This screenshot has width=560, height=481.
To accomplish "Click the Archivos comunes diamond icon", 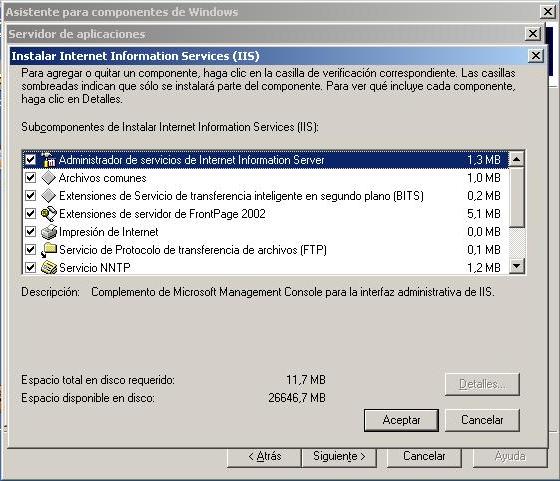I will pos(48,178).
